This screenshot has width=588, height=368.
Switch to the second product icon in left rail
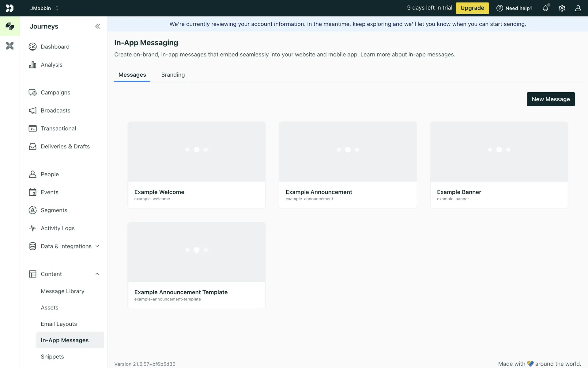pos(10,46)
